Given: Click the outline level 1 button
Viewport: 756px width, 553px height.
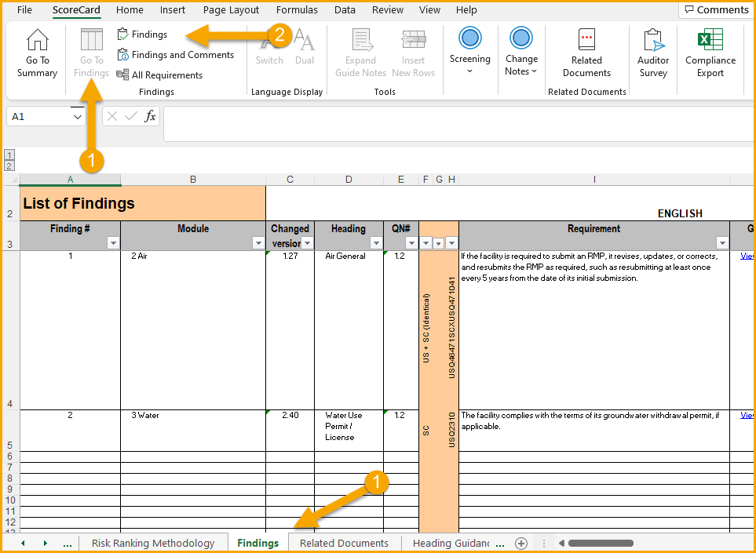Looking at the screenshot, I should pyautogui.click(x=9, y=155).
